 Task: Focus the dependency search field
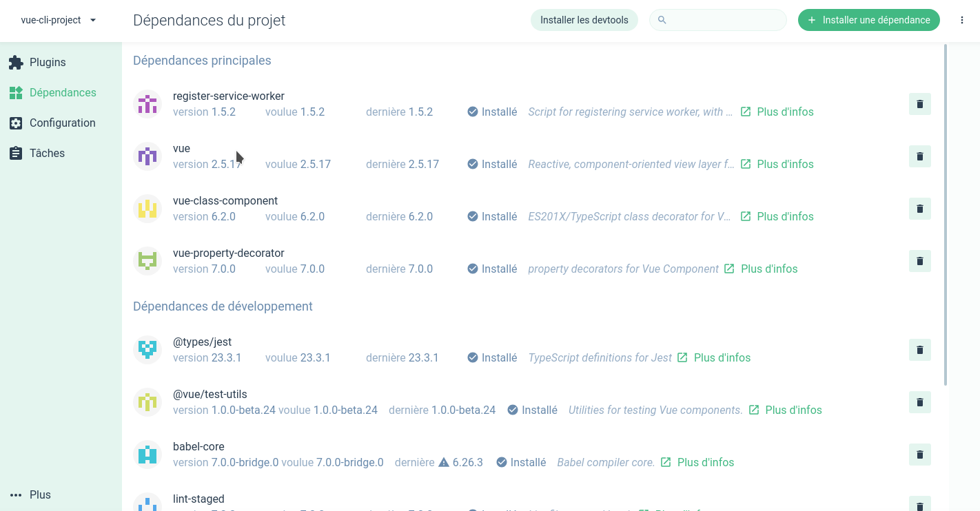724,20
